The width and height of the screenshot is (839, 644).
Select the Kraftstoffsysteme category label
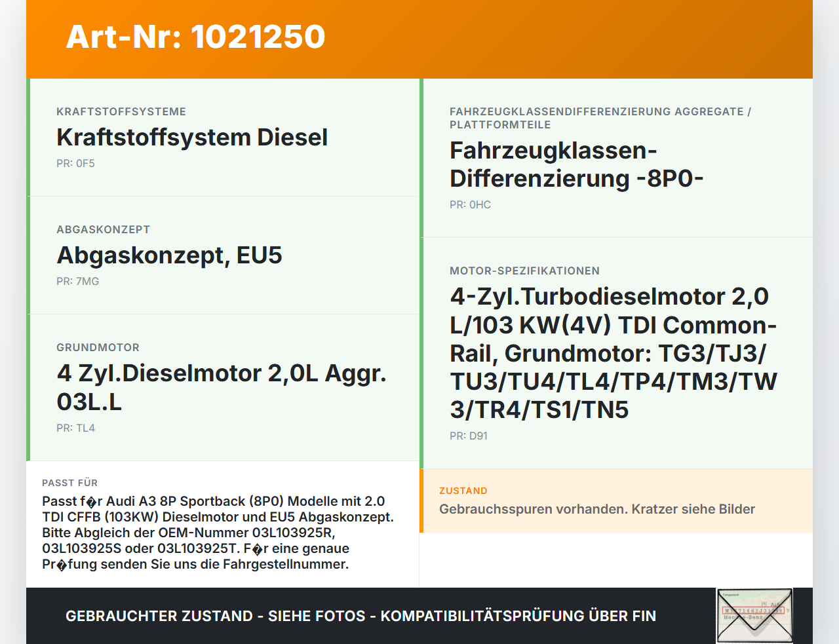(121, 111)
